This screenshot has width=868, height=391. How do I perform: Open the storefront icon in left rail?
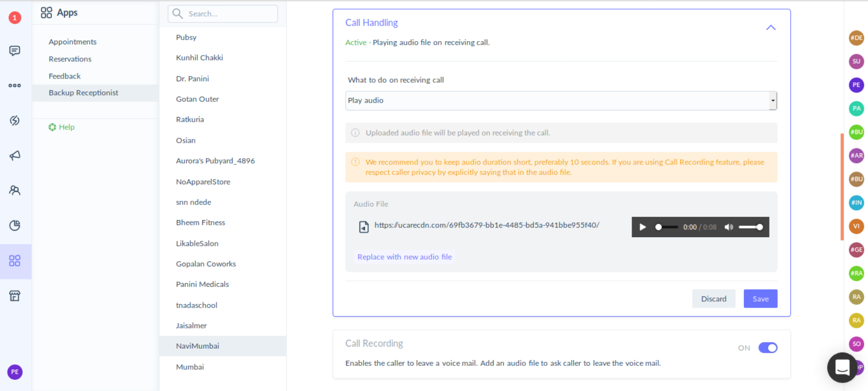15,296
